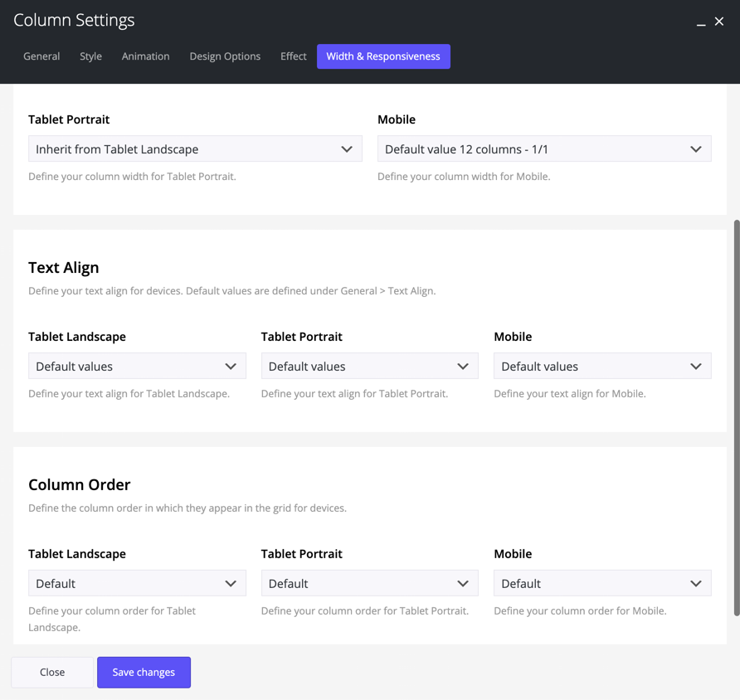Click the Save changes button
The height and width of the screenshot is (700, 740).
click(144, 673)
